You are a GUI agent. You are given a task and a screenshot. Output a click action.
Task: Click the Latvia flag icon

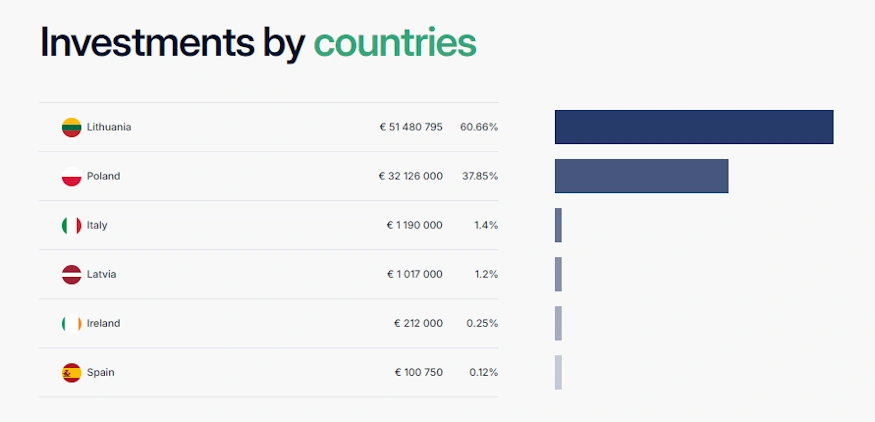point(71,274)
